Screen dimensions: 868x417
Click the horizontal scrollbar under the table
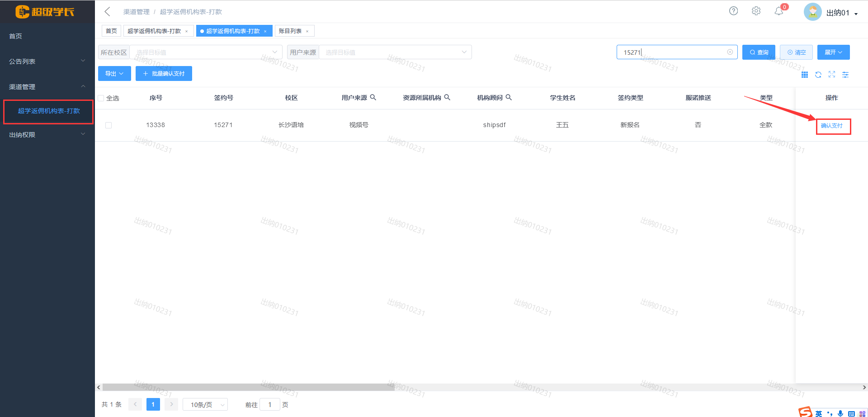coord(249,387)
